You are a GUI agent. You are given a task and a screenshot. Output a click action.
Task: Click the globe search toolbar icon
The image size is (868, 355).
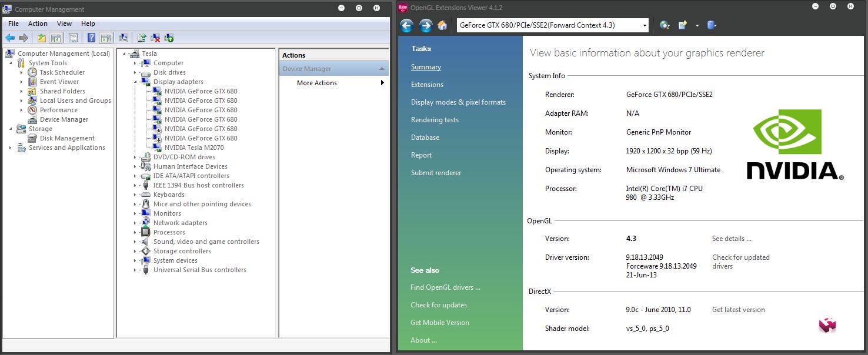point(665,25)
